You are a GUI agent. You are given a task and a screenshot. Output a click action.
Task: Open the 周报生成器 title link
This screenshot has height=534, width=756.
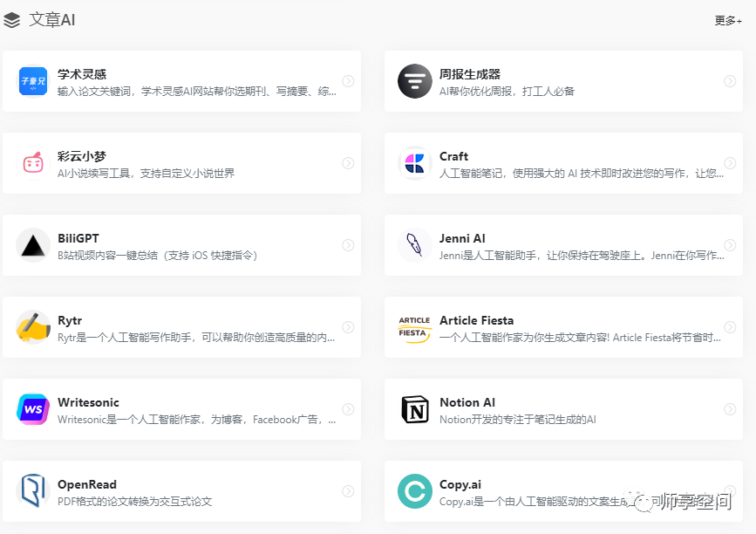tap(470, 74)
